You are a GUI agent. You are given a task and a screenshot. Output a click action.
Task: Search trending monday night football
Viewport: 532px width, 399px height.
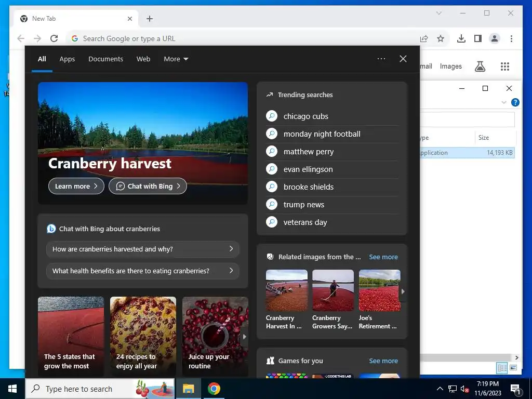pos(332,134)
